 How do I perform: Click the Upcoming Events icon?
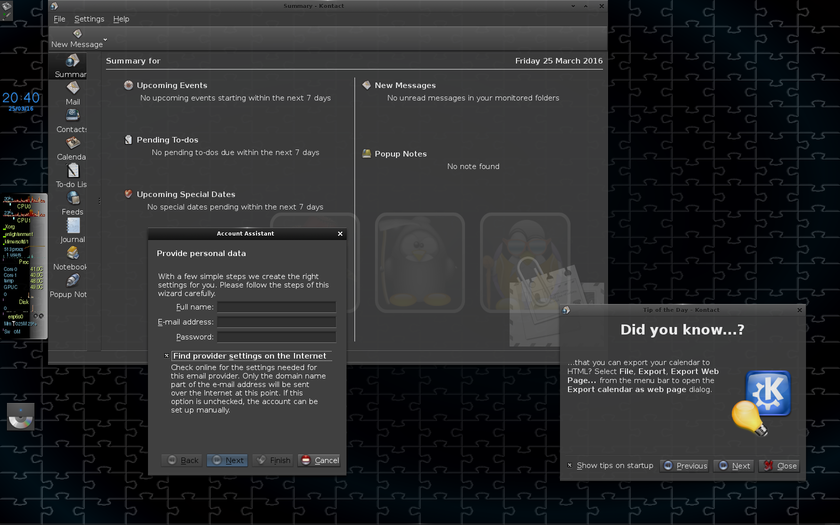[128, 85]
